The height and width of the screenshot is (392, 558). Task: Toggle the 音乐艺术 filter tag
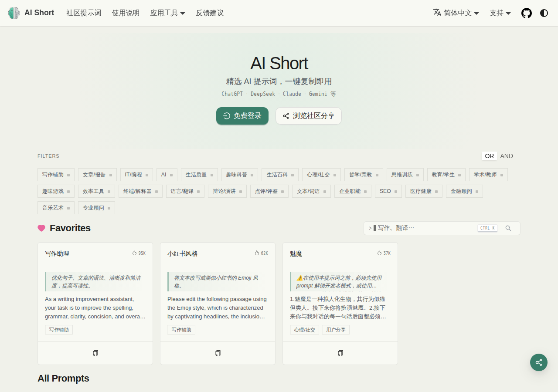56,208
